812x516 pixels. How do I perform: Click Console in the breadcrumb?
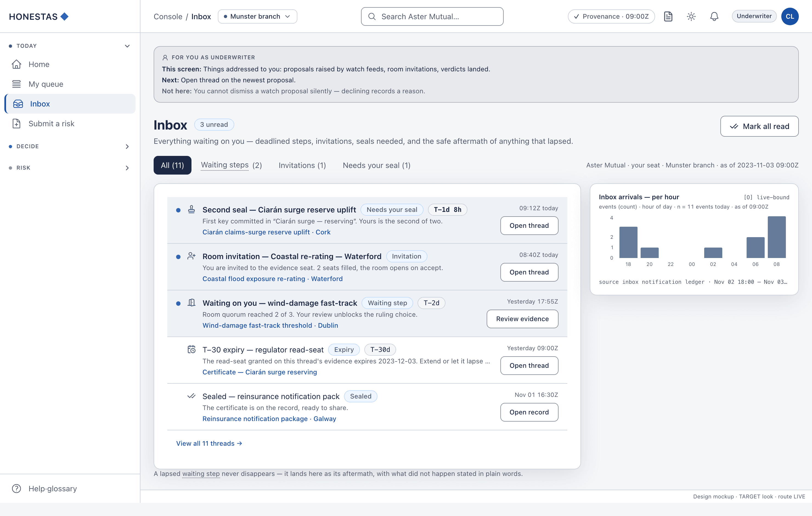tap(168, 16)
